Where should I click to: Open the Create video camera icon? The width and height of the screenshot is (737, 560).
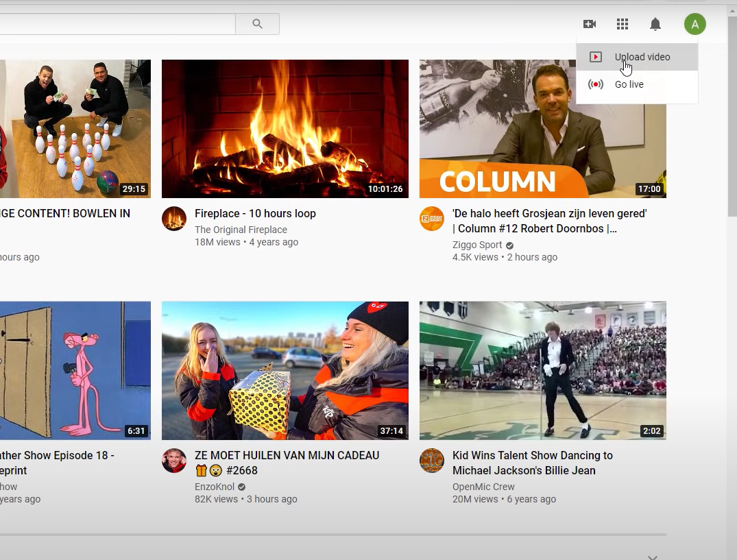(590, 24)
